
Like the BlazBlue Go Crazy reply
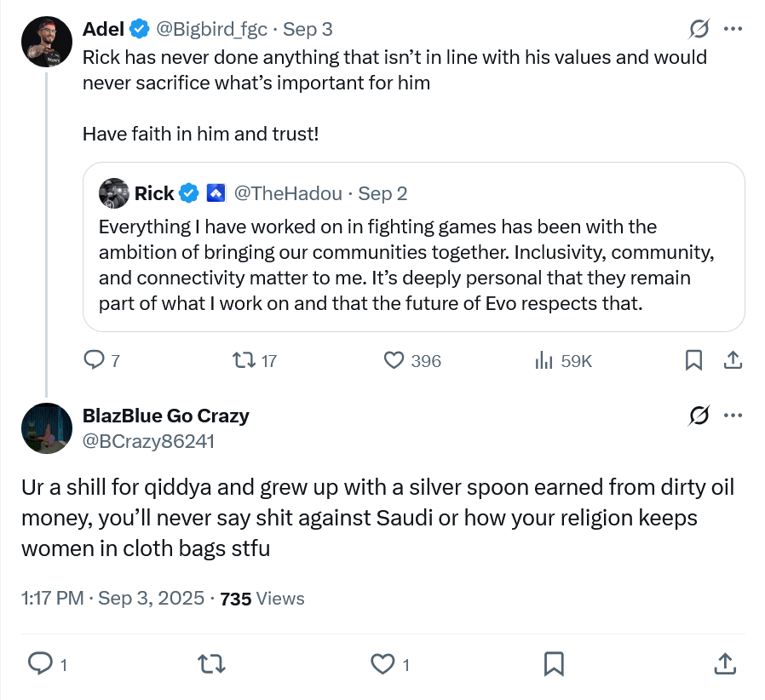384,663
